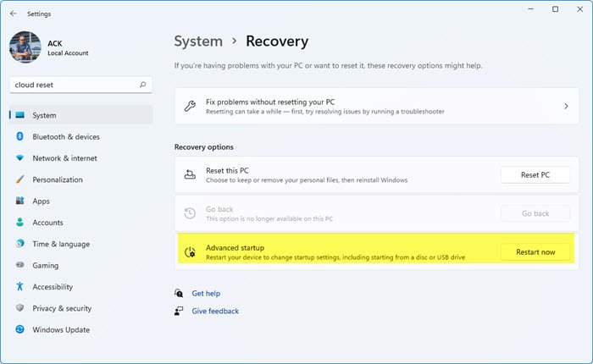Open Bluetooth & devices settings

click(x=66, y=137)
